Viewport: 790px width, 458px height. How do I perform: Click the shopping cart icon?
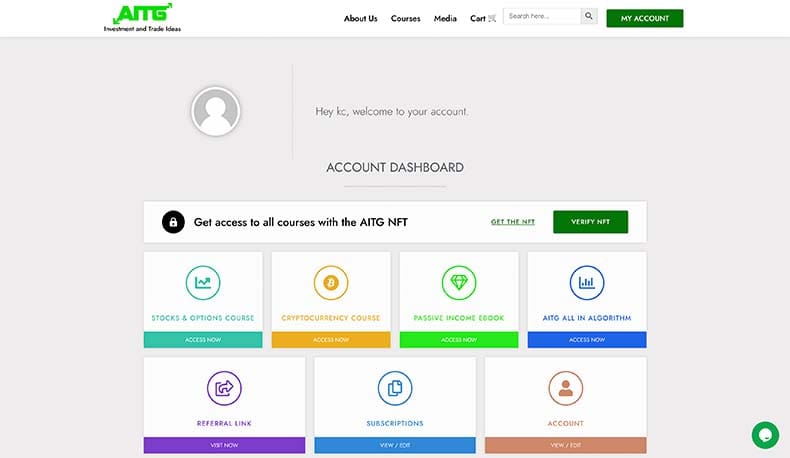(492, 19)
